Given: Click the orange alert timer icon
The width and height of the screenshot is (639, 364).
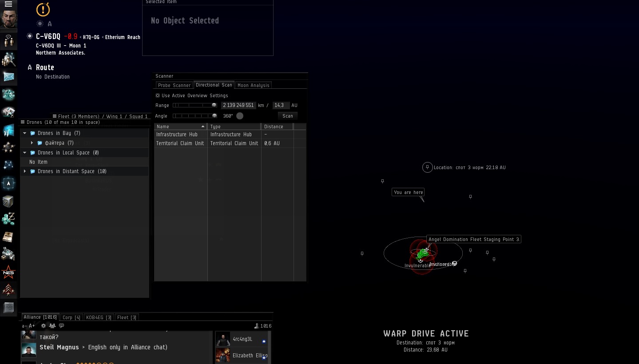Looking at the screenshot, I should (43, 9).
